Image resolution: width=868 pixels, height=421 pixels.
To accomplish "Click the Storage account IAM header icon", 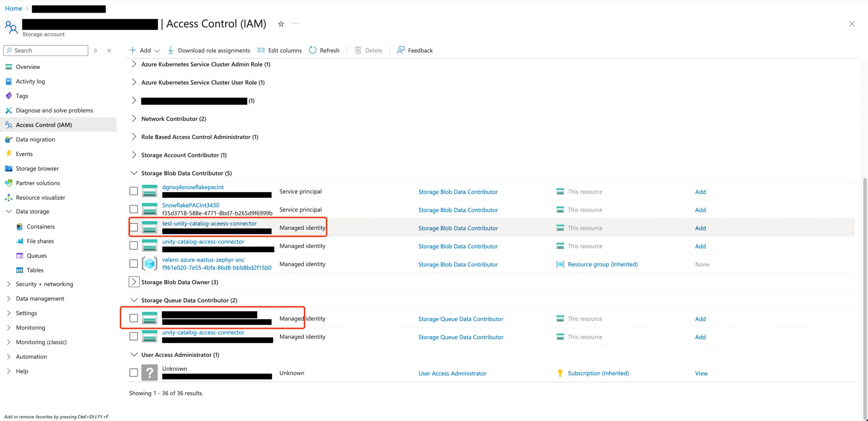I will [11, 28].
